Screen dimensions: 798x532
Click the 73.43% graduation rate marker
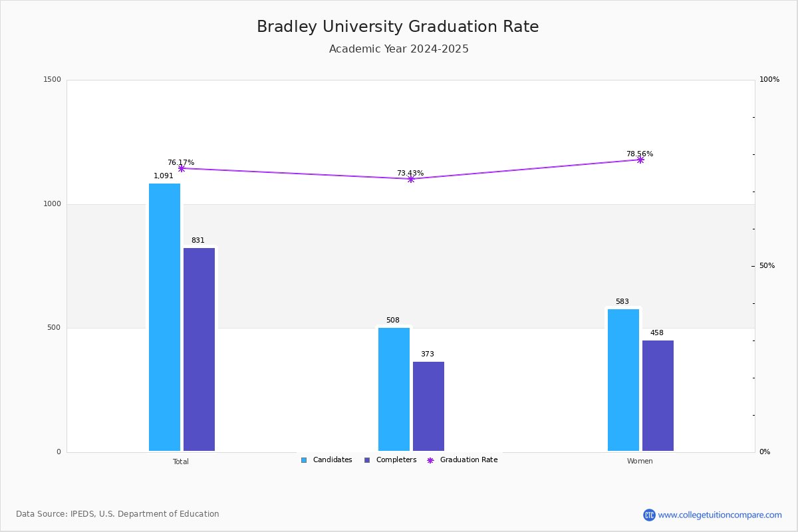pyautogui.click(x=411, y=179)
